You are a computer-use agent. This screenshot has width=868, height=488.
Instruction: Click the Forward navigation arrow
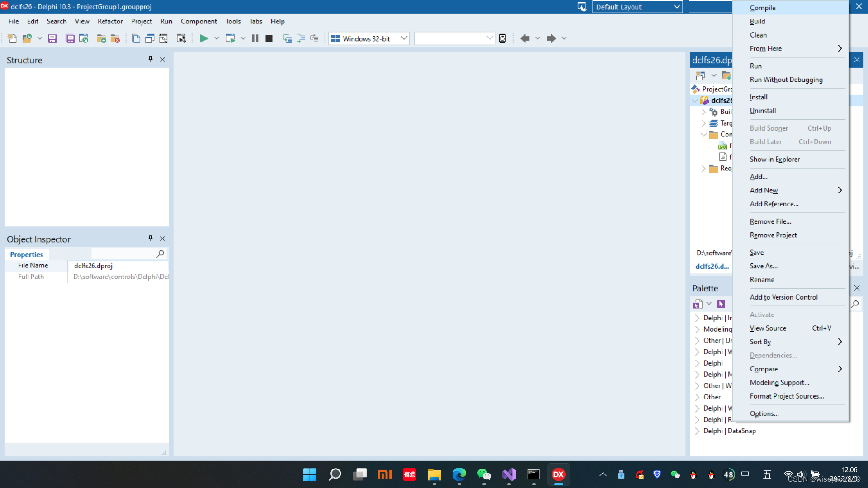551,38
